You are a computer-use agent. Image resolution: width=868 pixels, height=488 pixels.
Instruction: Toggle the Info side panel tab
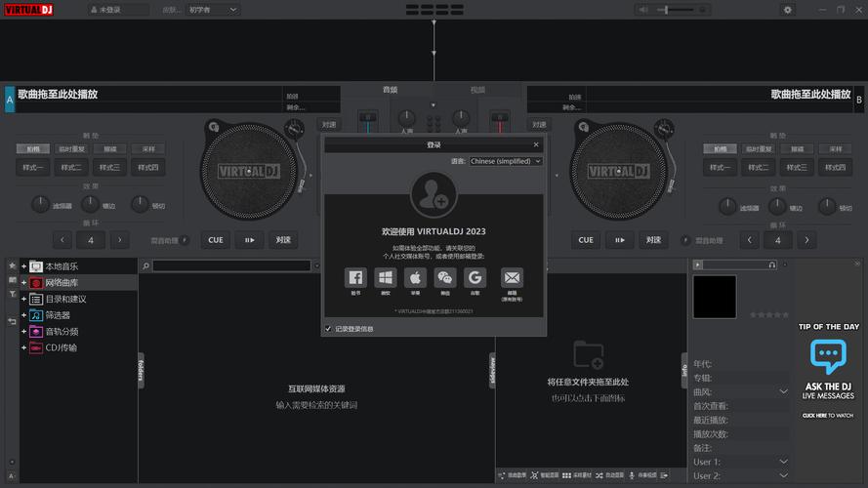click(683, 370)
